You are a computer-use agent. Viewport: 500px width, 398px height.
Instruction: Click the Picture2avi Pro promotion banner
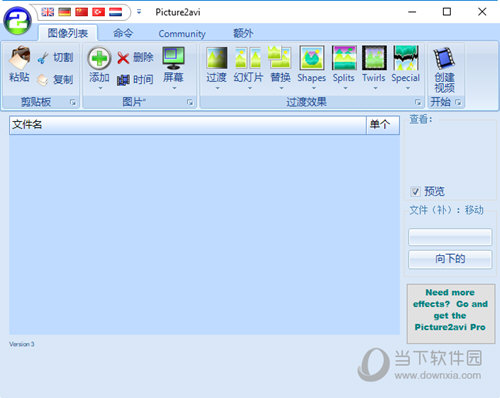click(451, 313)
